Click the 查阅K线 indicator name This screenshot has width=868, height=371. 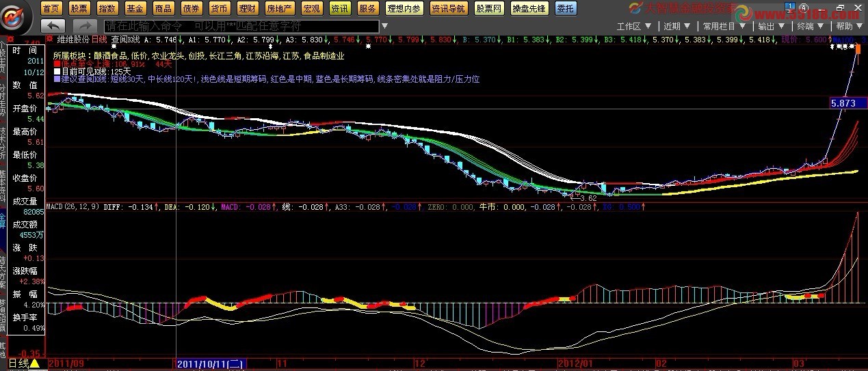(125, 40)
